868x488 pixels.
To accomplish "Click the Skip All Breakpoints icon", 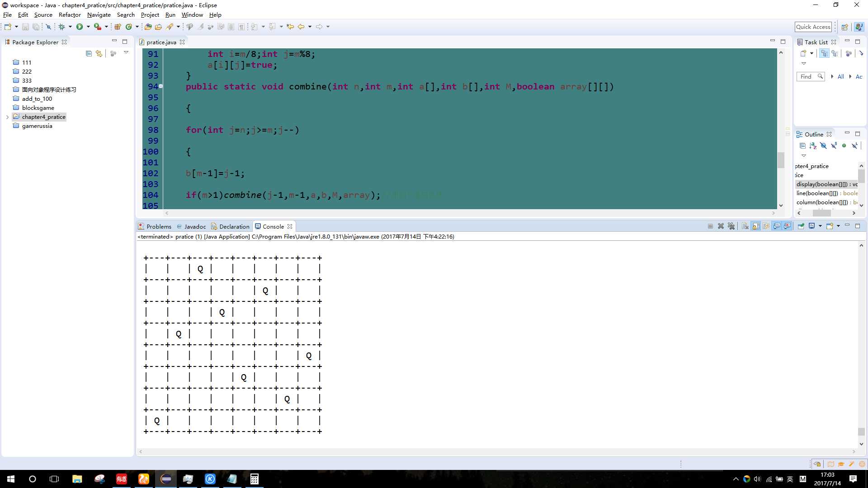I will tap(48, 27).
